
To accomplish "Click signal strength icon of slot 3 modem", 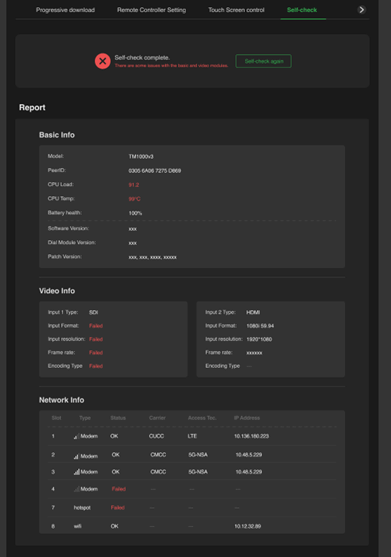I will (x=77, y=472).
